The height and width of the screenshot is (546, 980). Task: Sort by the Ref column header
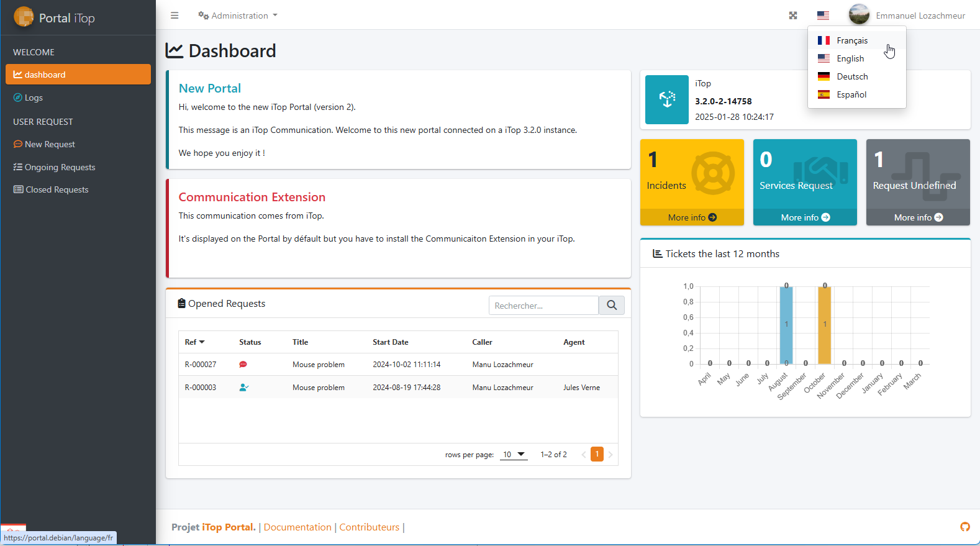tap(194, 342)
